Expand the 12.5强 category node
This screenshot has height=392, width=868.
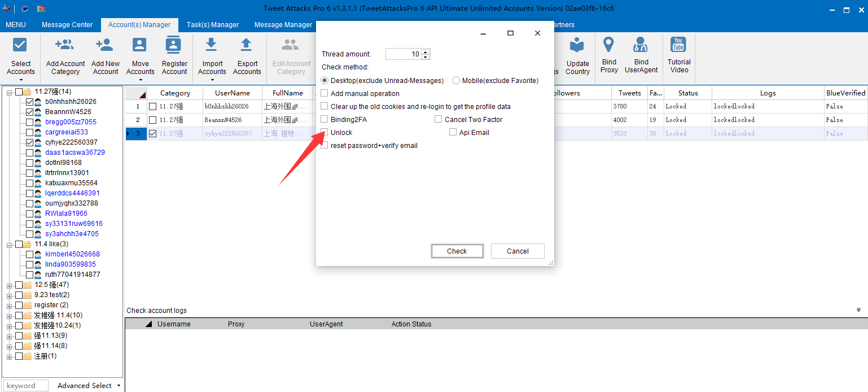[10, 285]
